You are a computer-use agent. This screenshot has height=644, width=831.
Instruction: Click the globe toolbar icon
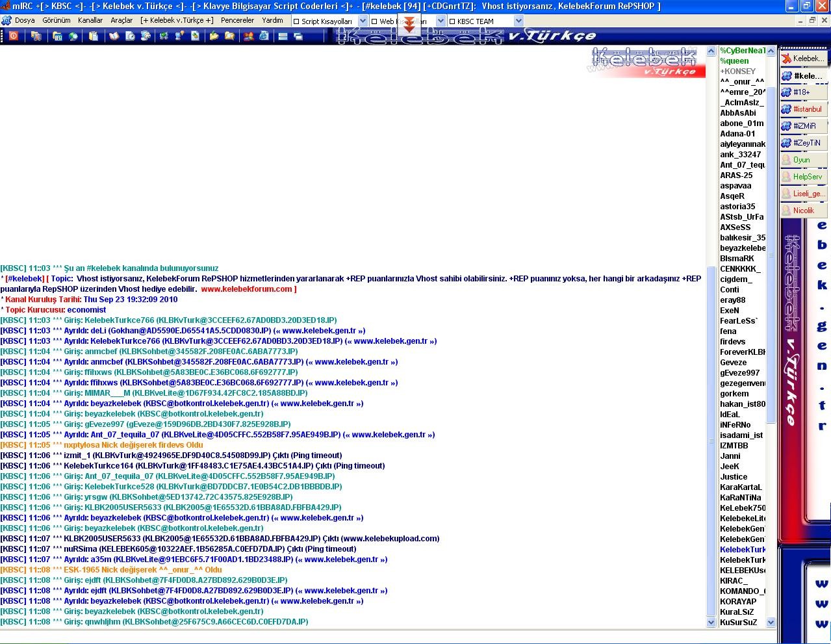tap(73, 36)
